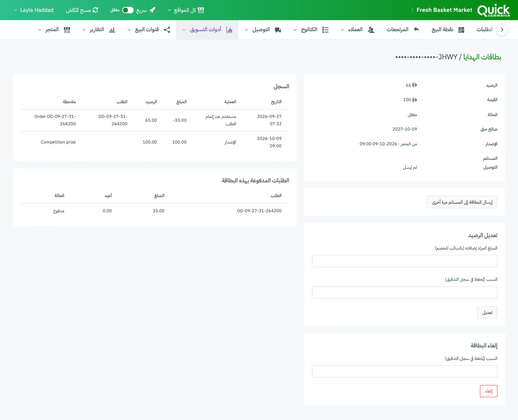Click the reports bar chart icon
The width and height of the screenshot is (518, 420).
click(112, 30)
